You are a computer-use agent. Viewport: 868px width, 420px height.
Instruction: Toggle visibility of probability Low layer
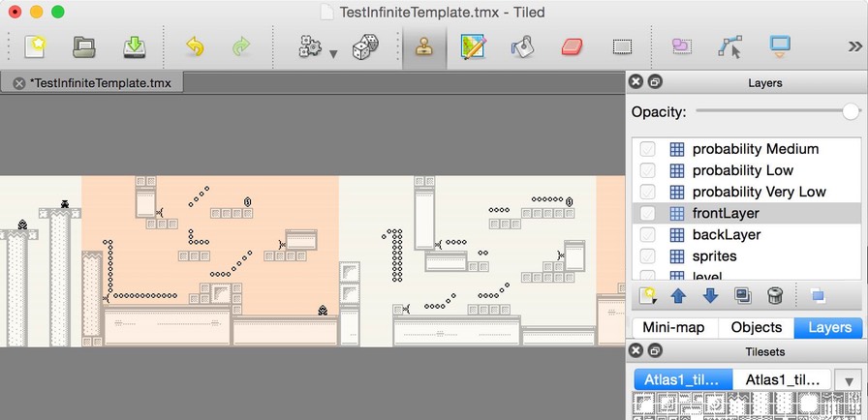coord(647,170)
